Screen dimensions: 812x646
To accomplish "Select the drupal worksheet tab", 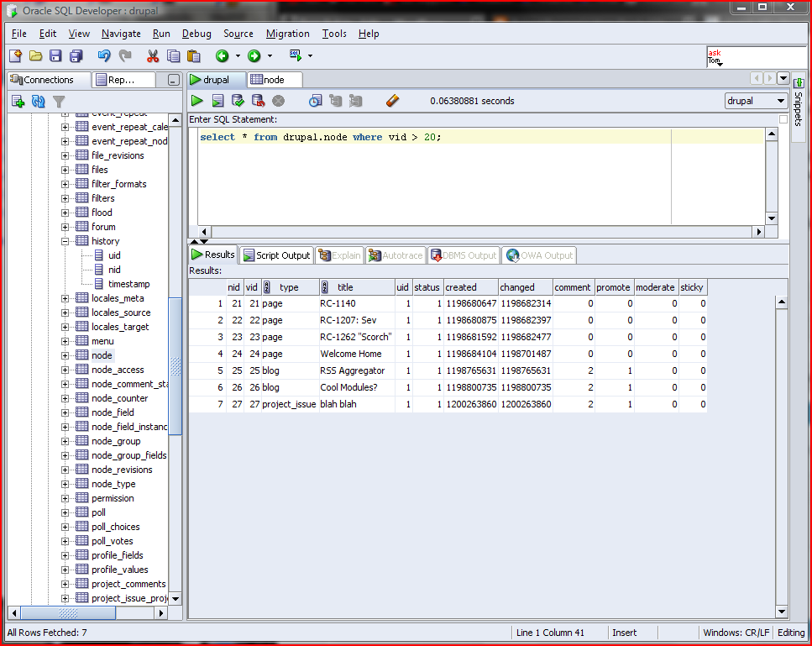I will [x=215, y=80].
